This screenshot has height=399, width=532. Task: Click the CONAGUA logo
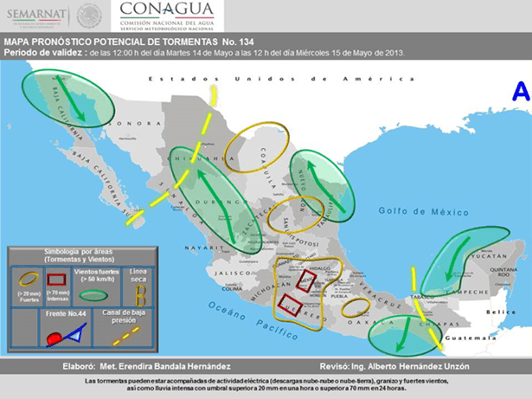click(x=167, y=16)
